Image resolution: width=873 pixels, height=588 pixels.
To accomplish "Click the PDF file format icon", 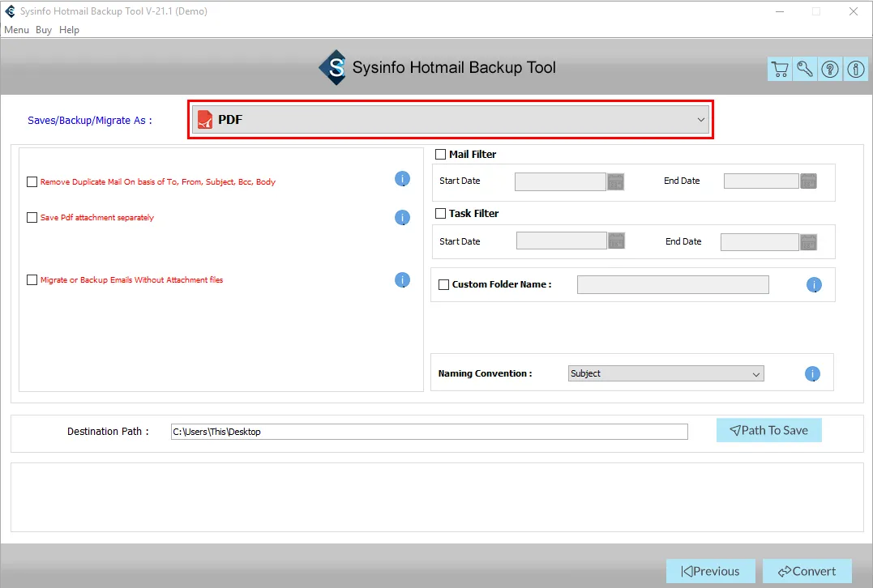I will 205,120.
